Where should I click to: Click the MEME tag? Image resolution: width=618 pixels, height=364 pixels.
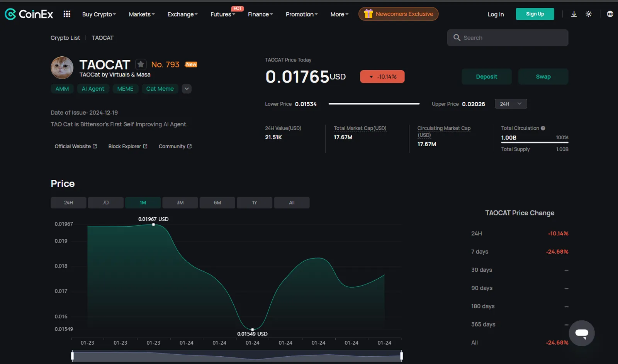125,89
